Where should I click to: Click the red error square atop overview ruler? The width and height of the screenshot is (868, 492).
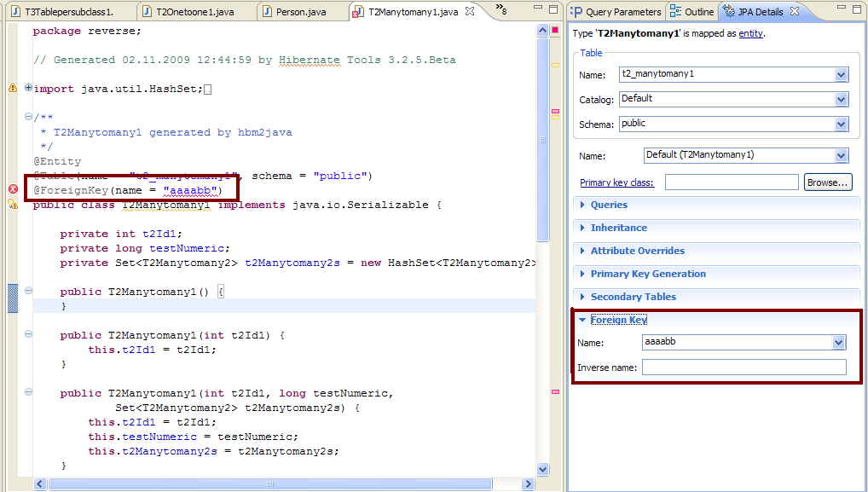coord(555,30)
